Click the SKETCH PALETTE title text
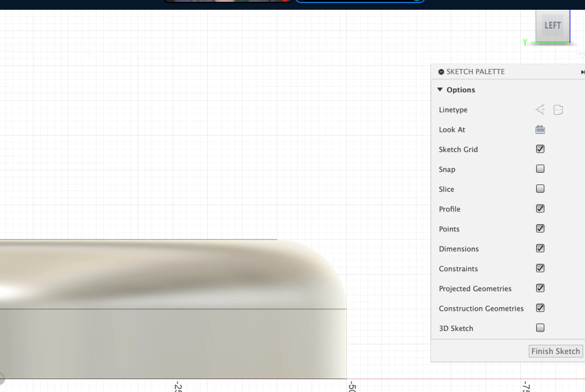 pyautogui.click(x=475, y=71)
